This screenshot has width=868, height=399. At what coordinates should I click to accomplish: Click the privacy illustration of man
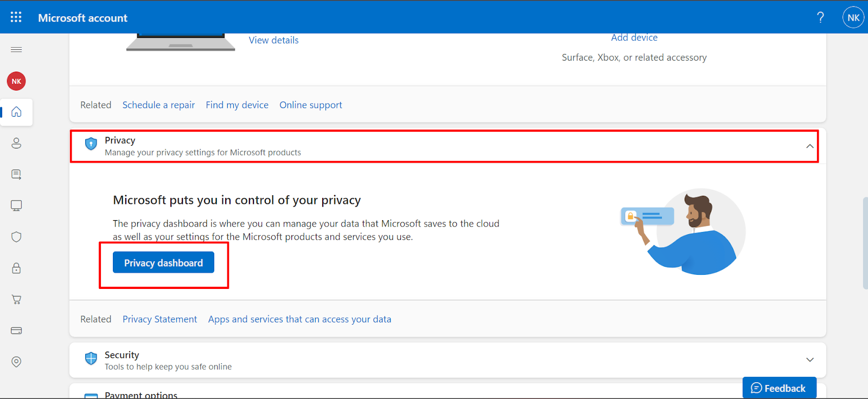(x=684, y=231)
